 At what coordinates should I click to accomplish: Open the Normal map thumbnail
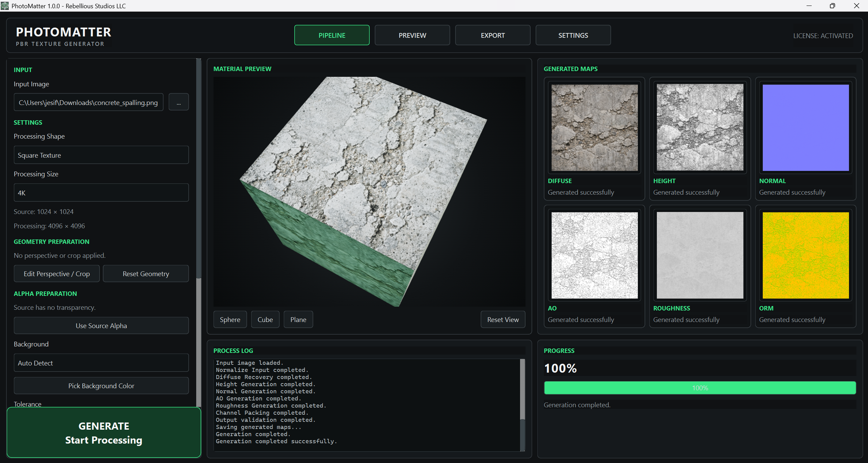coord(806,127)
